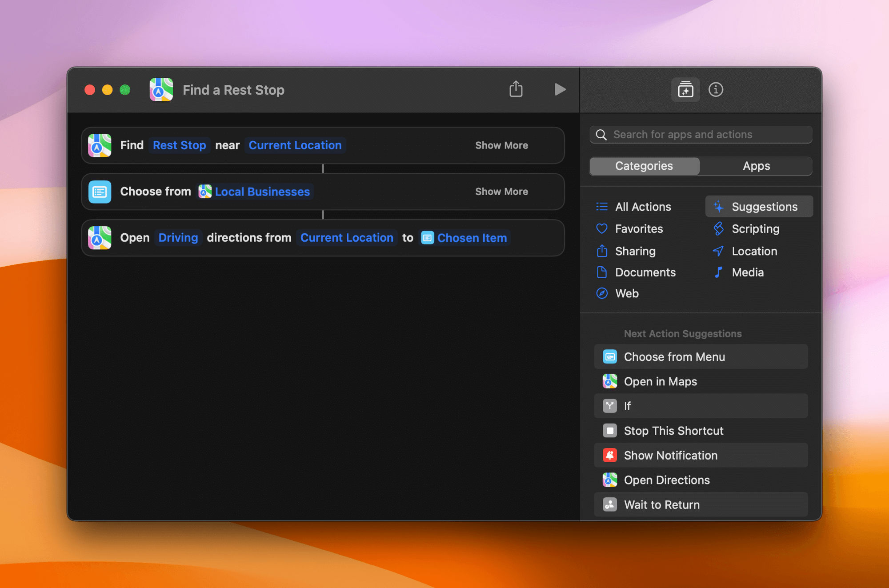Change the Driving directions mode
Viewport: 889px width, 588px height.
[x=178, y=238]
